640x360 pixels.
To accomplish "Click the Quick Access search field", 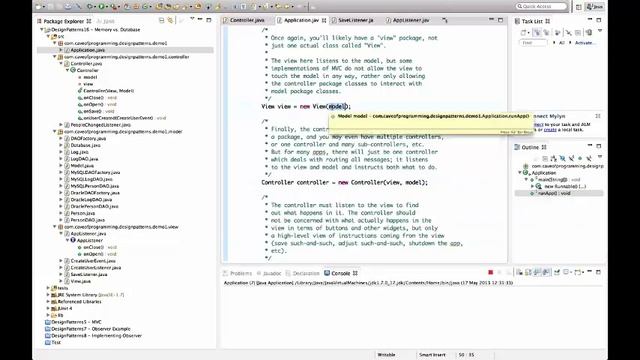I will (541, 6).
